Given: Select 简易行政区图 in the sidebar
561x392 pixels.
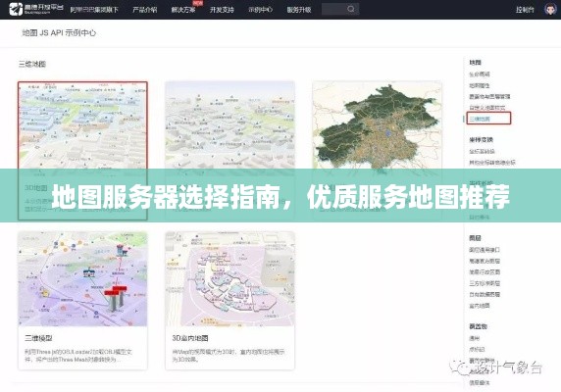Looking at the screenshot, I should pyautogui.click(x=484, y=271).
